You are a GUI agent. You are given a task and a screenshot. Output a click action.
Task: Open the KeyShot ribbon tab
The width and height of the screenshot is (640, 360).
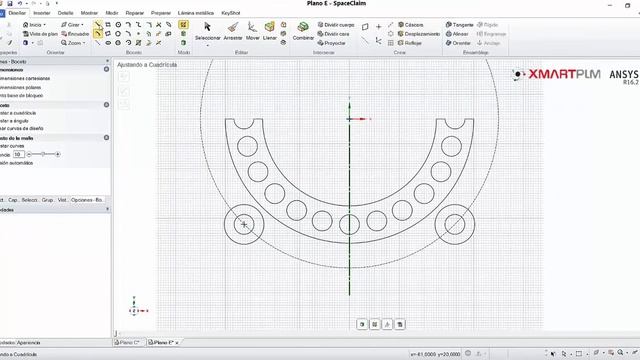click(x=231, y=13)
